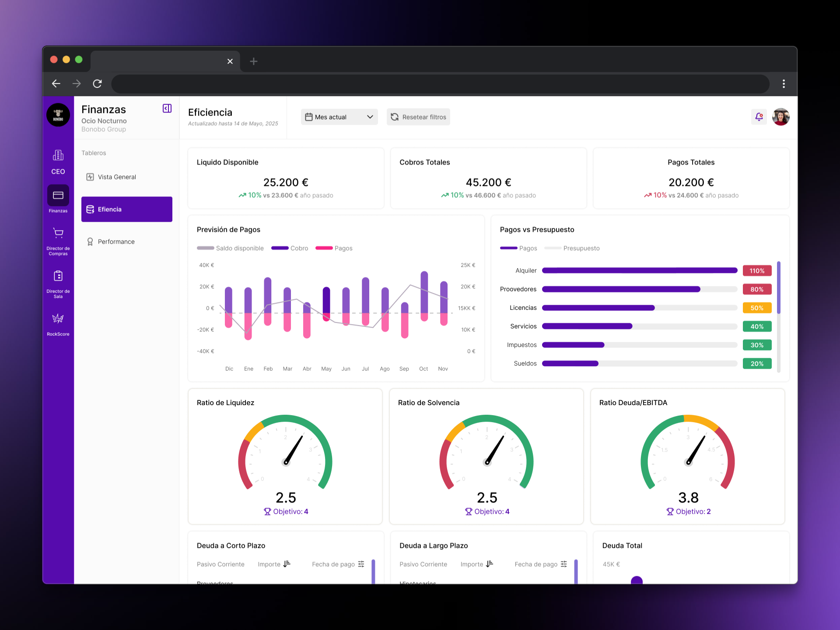Click the May bar in Previsión chart
This screenshot has width=840, height=630.
326,304
